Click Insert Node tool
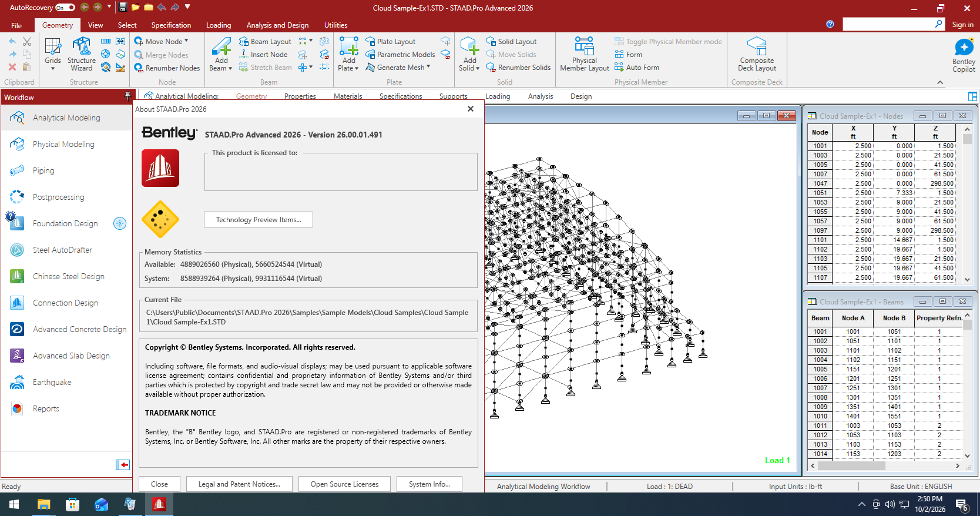The width and height of the screenshot is (980, 516). coord(263,55)
